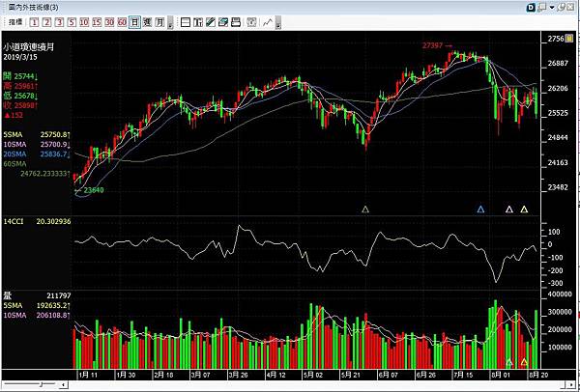Click the price change 152 value

14,115
